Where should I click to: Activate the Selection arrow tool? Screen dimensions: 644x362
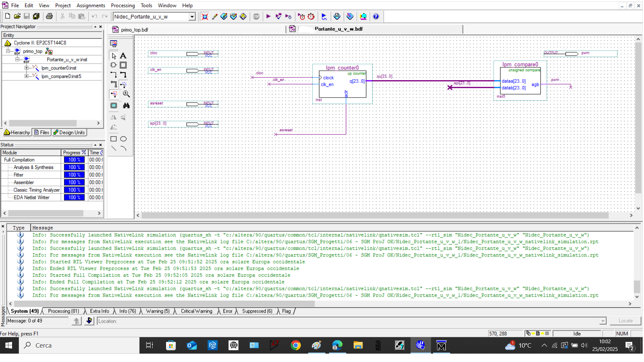point(113,56)
